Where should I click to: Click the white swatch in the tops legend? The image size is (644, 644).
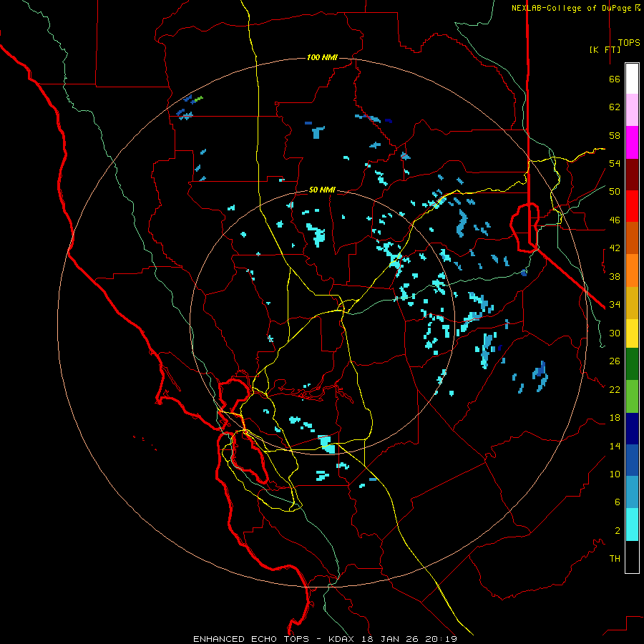pyautogui.click(x=632, y=79)
